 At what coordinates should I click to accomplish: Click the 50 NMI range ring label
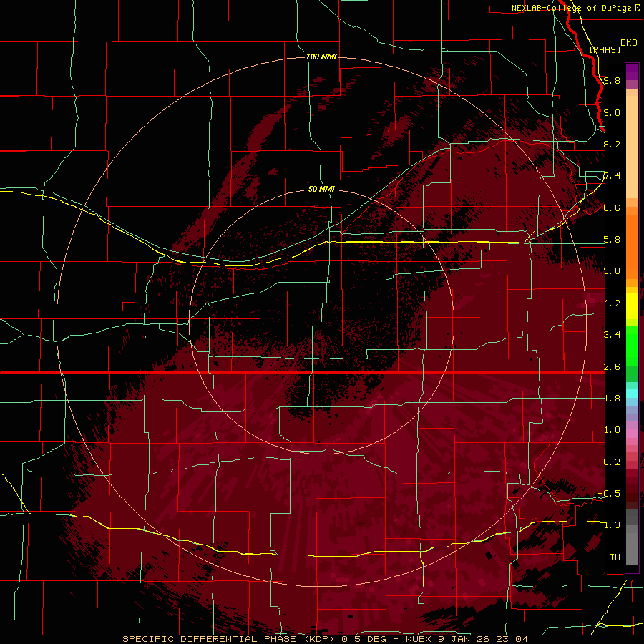point(321,189)
